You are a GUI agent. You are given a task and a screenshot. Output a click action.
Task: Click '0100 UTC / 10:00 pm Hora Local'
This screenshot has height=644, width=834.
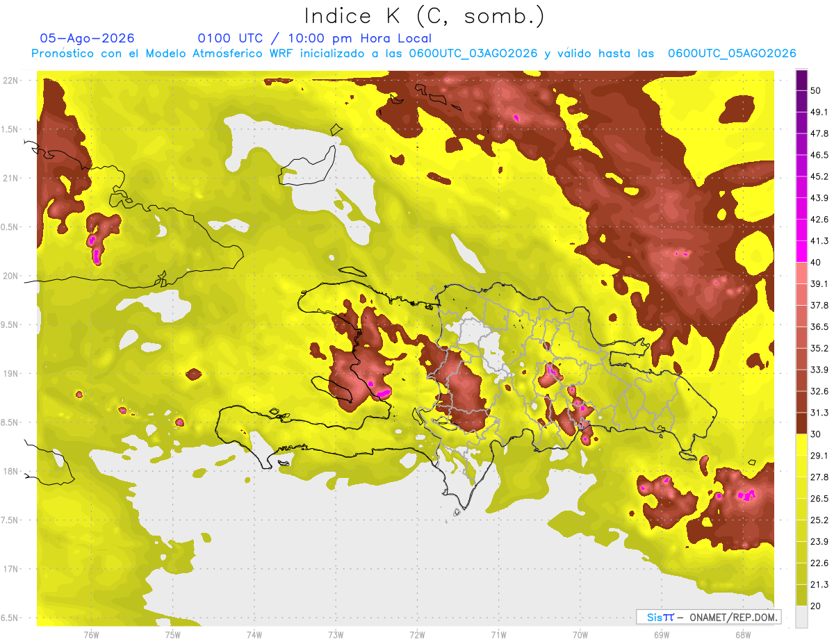point(314,38)
